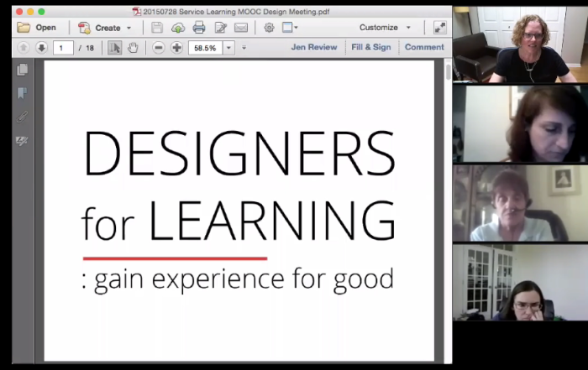Open page thumbnails side panel

[x=23, y=70]
